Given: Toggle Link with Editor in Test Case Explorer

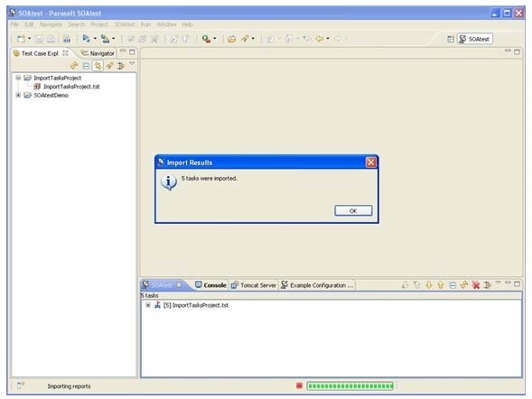Looking at the screenshot, I should click(x=98, y=65).
